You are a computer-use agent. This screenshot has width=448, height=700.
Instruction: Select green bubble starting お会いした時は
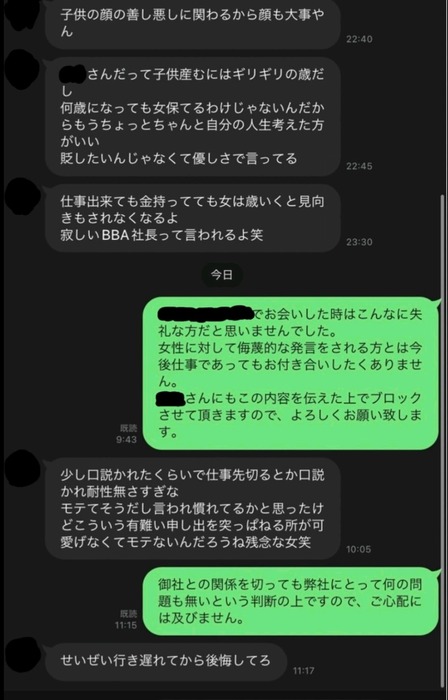point(290,373)
